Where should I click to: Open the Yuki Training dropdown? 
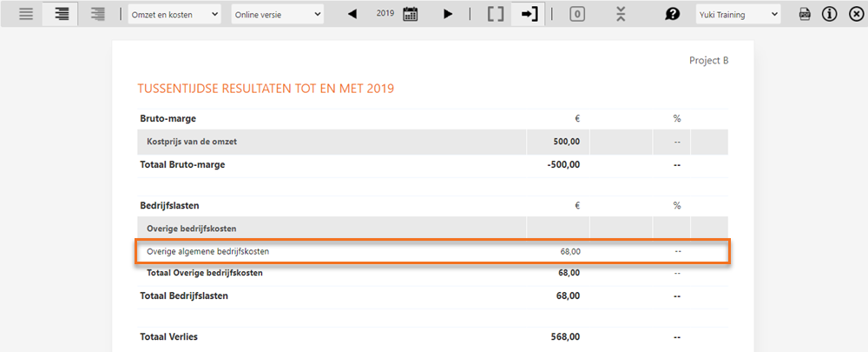[739, 15]
